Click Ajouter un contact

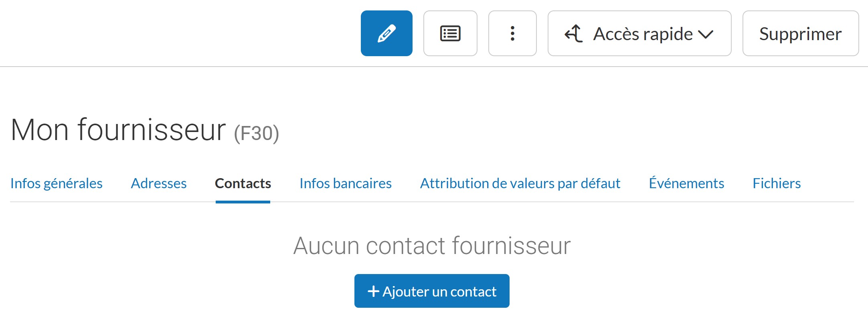[431, 291]
